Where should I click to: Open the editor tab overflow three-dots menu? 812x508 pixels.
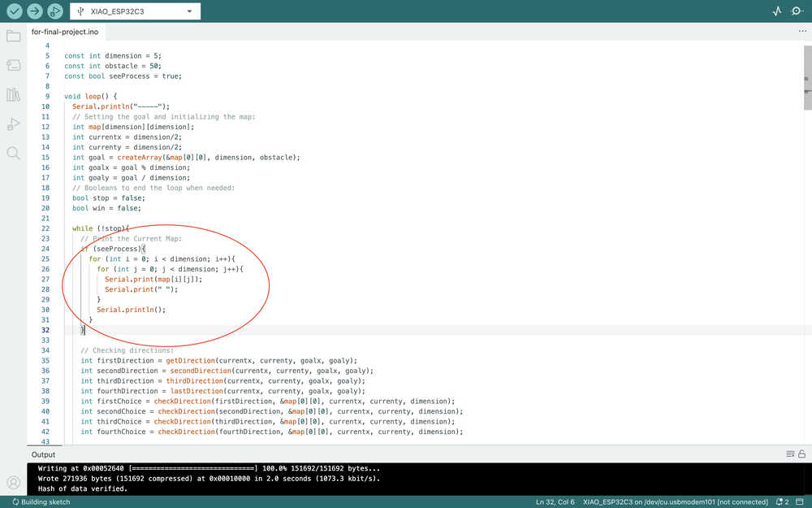(x=802, y=31)
